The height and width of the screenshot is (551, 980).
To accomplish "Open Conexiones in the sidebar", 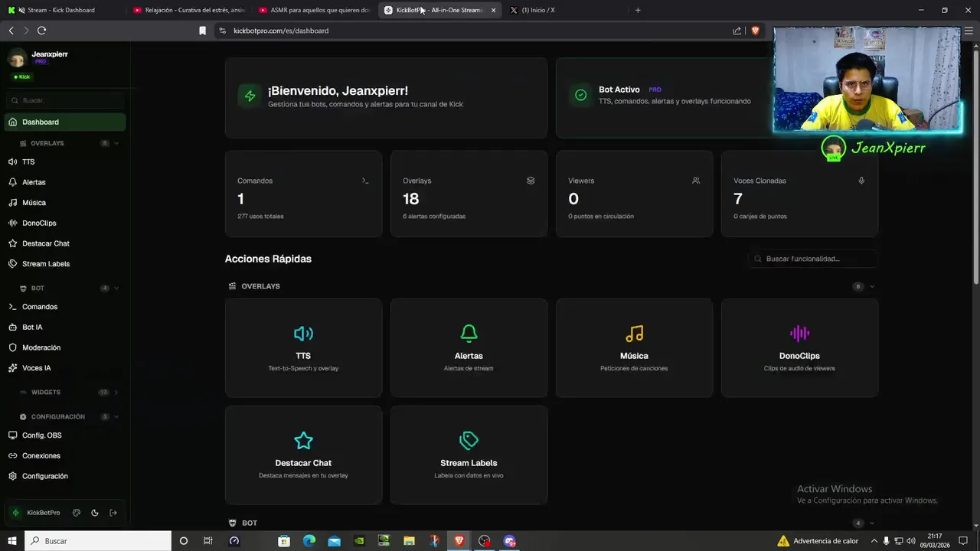I will [x=65, y=455].
